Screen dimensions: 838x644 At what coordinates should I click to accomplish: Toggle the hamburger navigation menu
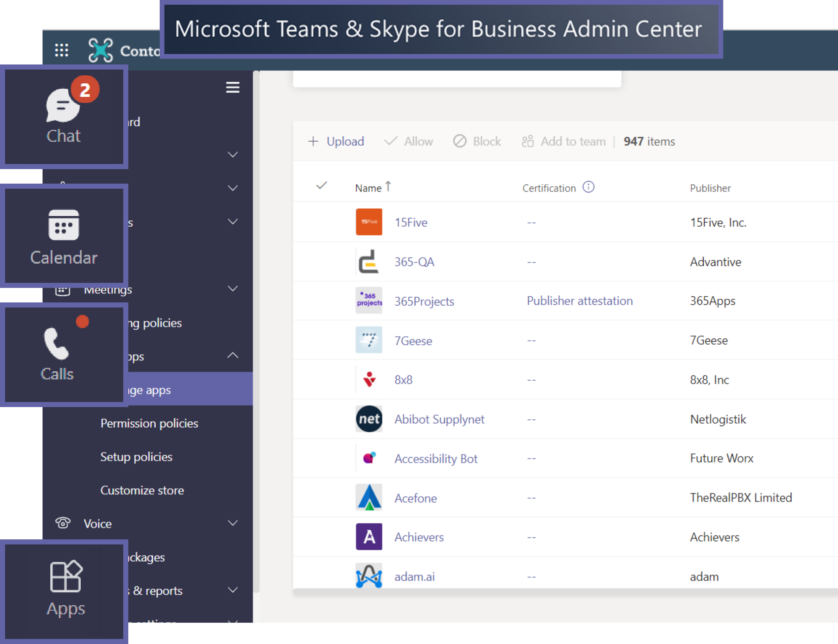pos(233,87)
